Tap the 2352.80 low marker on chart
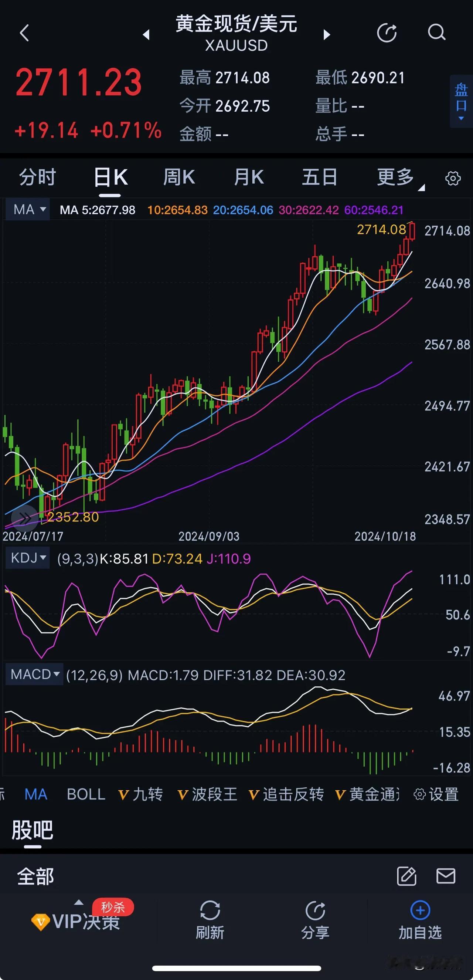The height and width of the screenshot is (980, 473). click(x=73, y=517)
